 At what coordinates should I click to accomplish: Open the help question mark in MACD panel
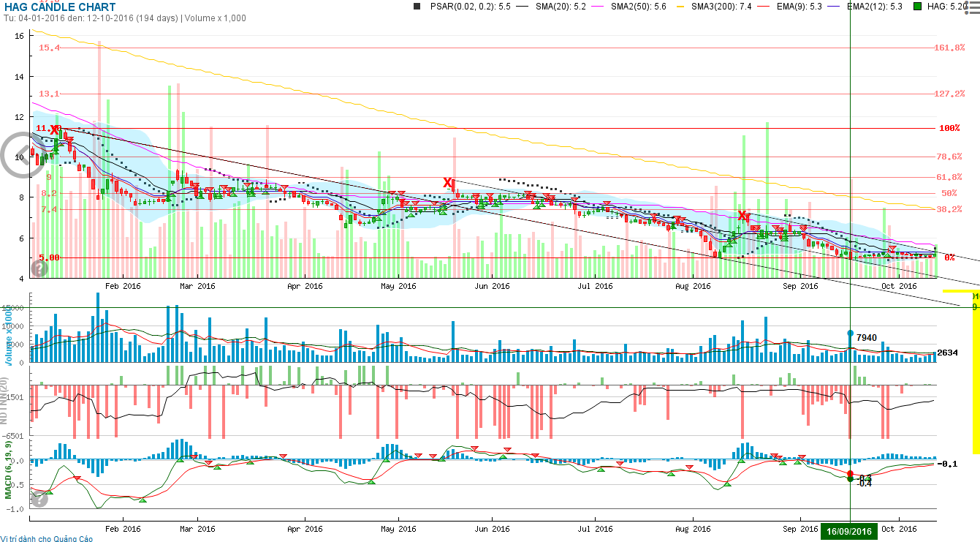[39, 497]
